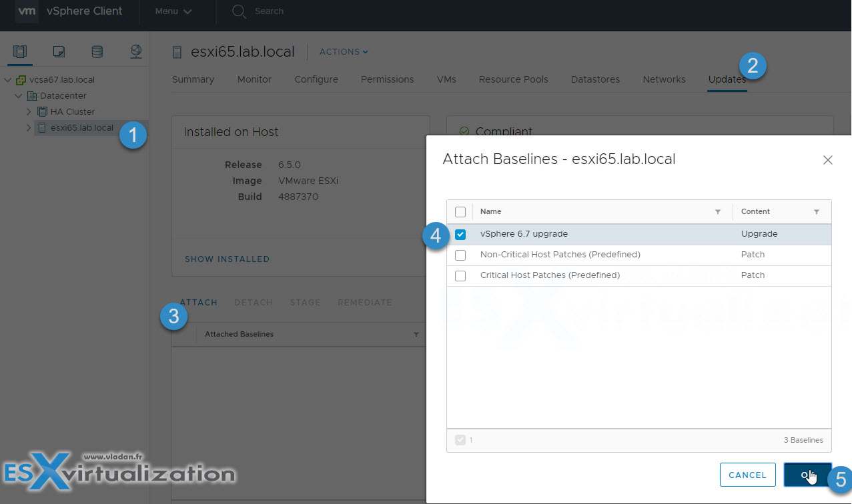Open the ACTIONS dropdown
The width and height of the screenshot is (852, 504).
[x=344, y=52]
